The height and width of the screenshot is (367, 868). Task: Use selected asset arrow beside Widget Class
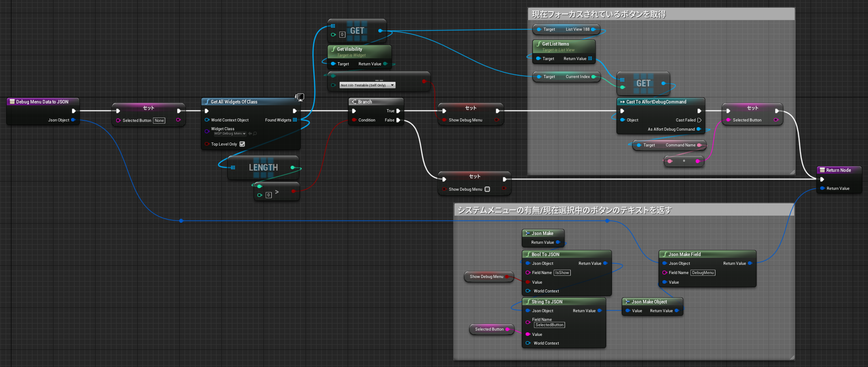click(250, 133)
